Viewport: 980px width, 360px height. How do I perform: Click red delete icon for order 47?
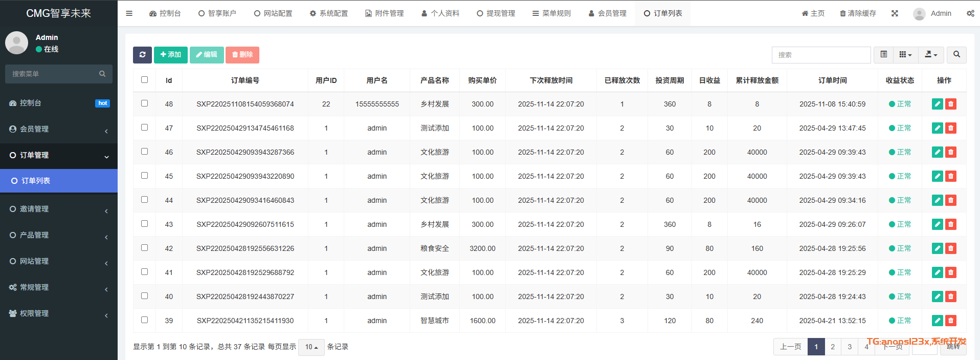click(951, 128)
